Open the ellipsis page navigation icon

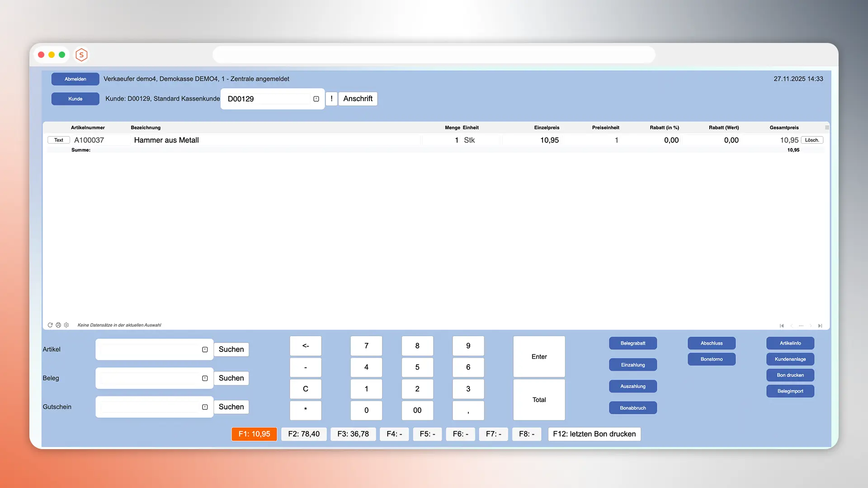click(801, 325)
